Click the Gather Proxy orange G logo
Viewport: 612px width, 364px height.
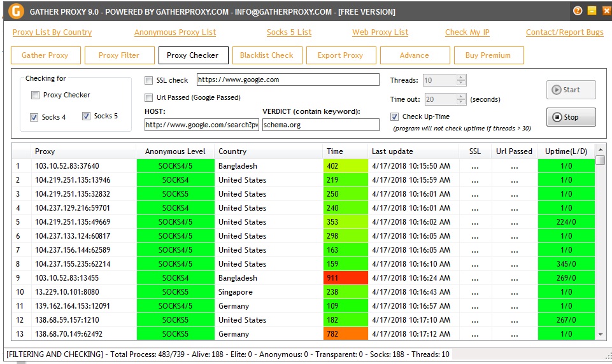pyautogui.click(x=16, y=11)
